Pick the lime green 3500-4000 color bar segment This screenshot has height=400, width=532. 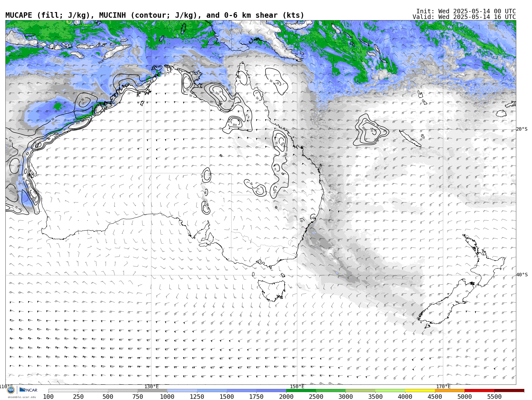[390, 391]
